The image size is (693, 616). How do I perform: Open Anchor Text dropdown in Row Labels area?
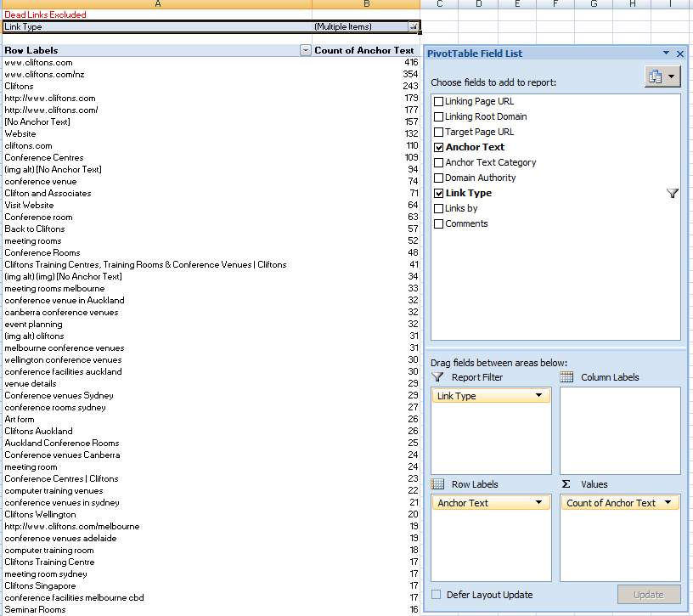[539, 503]
